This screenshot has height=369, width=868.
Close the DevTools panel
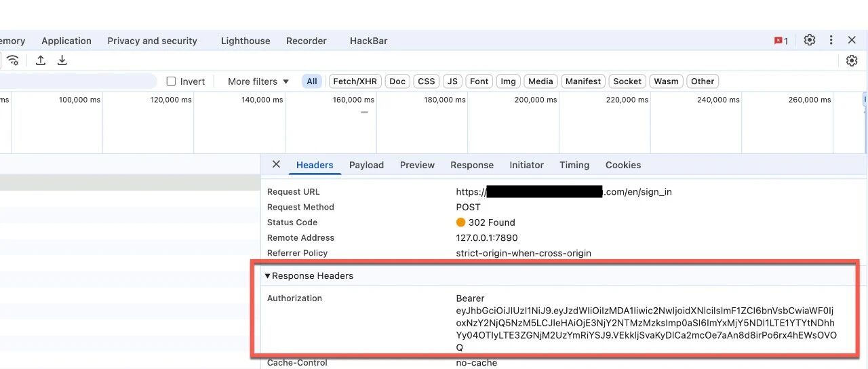tap(852, 40)
